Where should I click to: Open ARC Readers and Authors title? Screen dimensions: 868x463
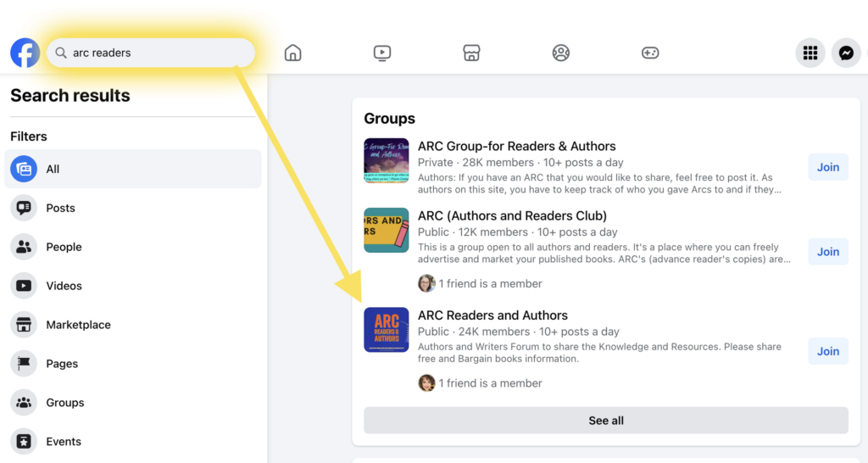[x=492, y=315]
